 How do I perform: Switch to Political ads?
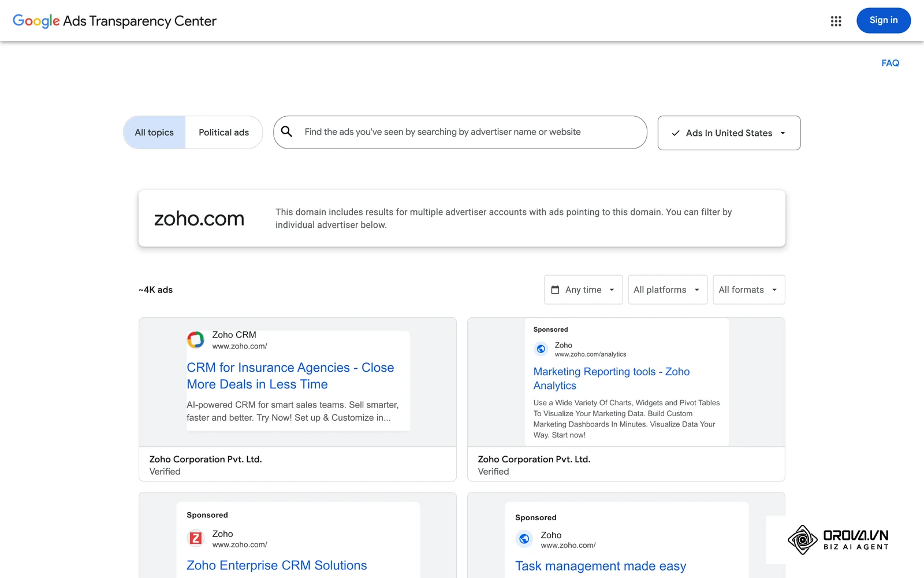(223, 132)
